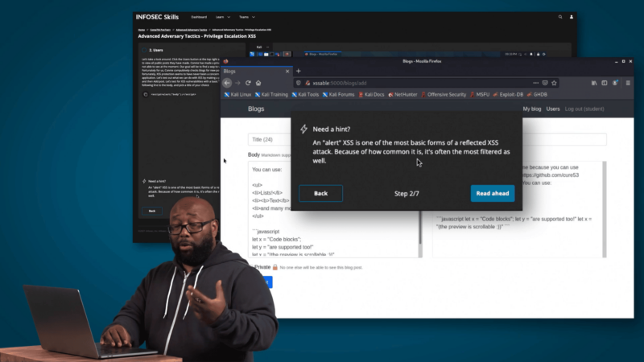
Task: Click the INFOSEC Skills search icon
Action: pos(560,16)
